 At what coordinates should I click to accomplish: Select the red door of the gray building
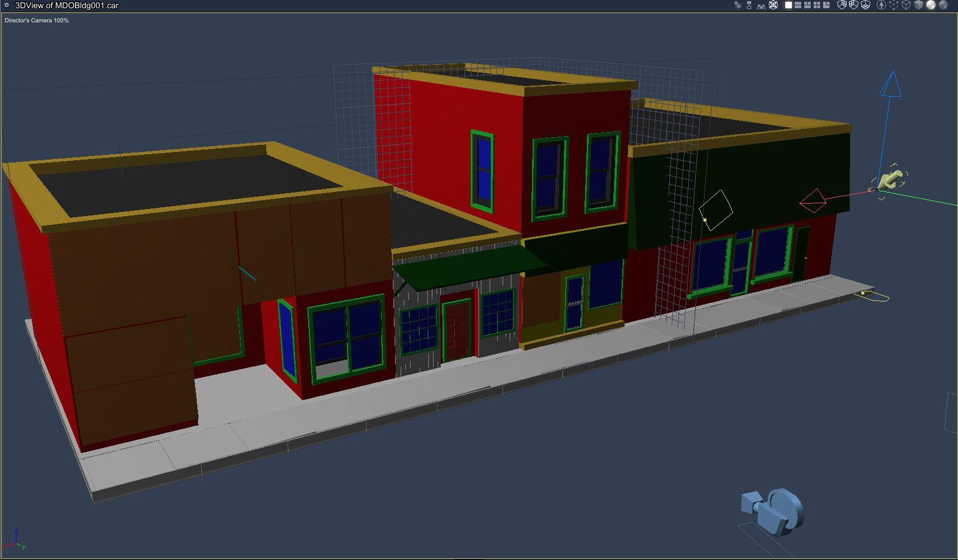pos(457,330)
